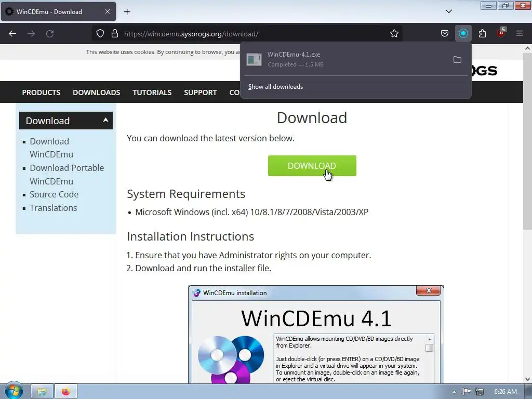Toggle the Downloads toolbar button

(463, 34)
